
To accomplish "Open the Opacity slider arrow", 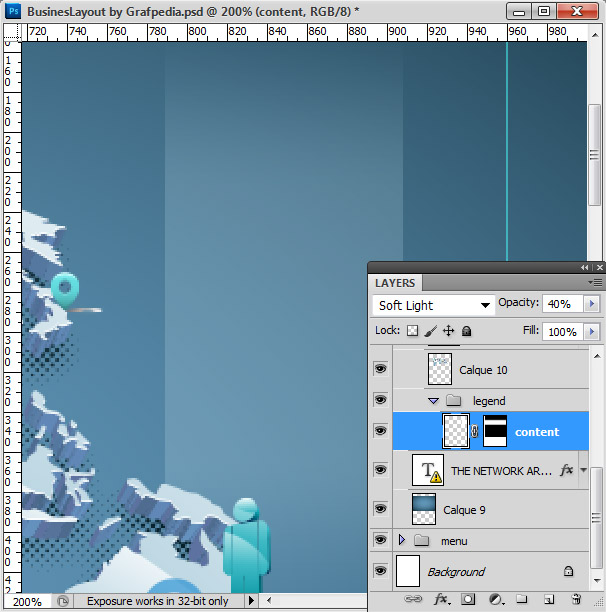I will click(592, 304).
